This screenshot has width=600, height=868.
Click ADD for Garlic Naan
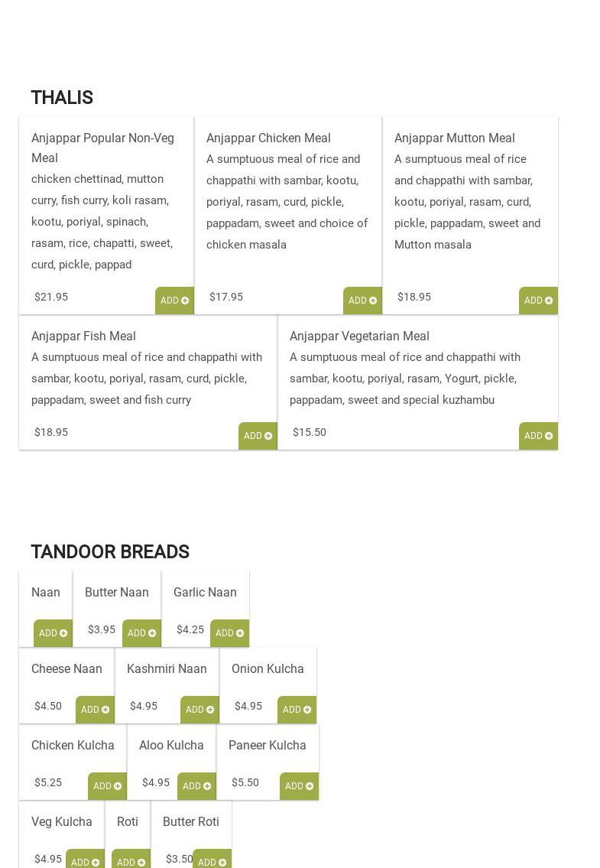coord(229,633)
